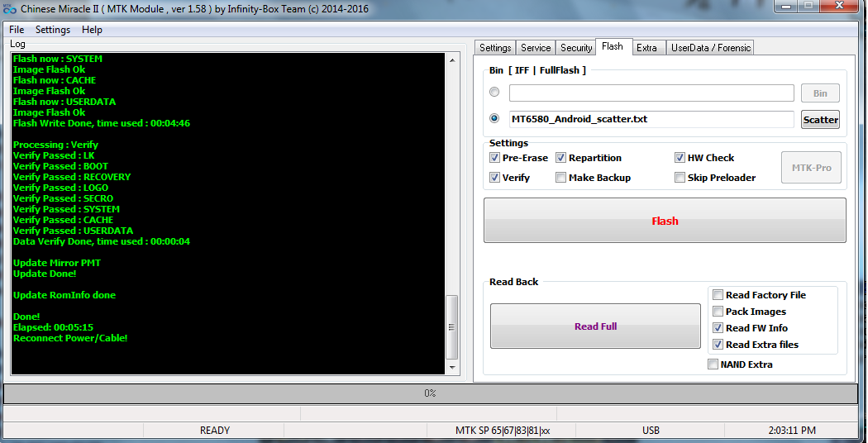Uncheck the Repartition checkbox
868x443 pixels.
click(x=560, y=158)
